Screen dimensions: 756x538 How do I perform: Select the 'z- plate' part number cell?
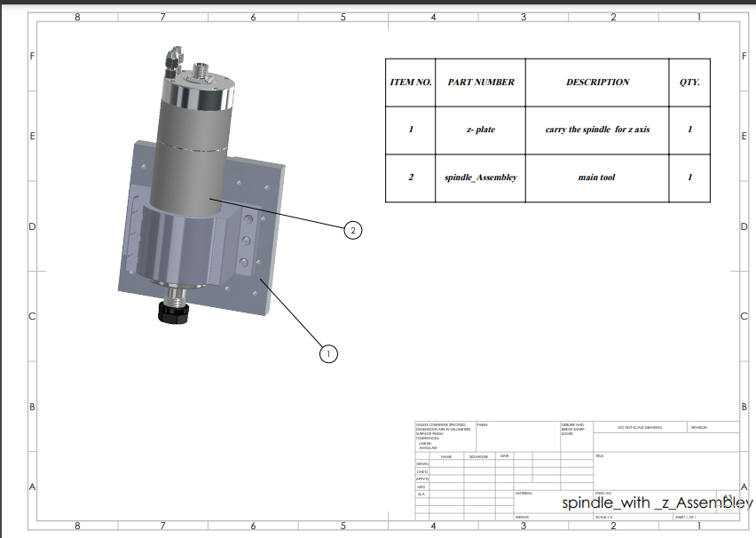coord(481,130)
